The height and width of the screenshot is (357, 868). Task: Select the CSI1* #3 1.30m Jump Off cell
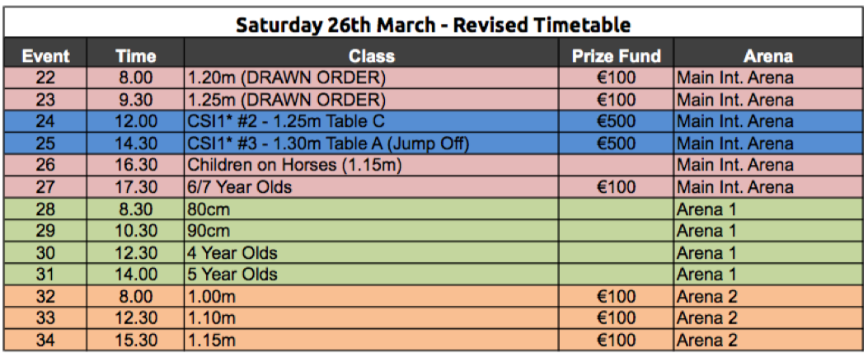click(x=372, y=143)
